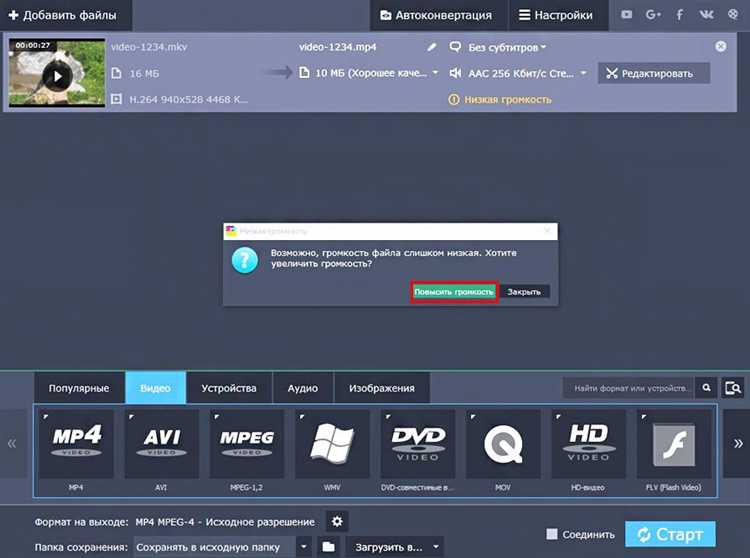The width and height of the screenshot is (750, 558).
Task: Click the device detection icon beside search
Action: click(733, 388)
